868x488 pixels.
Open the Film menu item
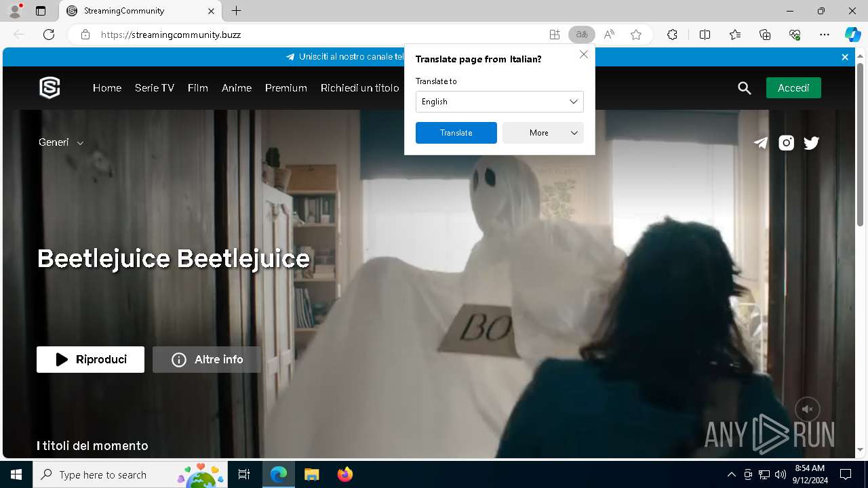pos(198,88)
